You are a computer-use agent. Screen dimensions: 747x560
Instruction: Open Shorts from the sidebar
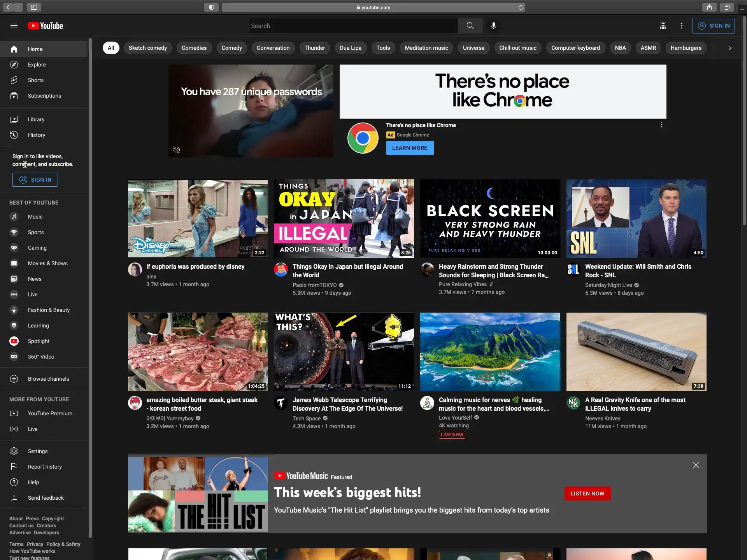point(35,80)
